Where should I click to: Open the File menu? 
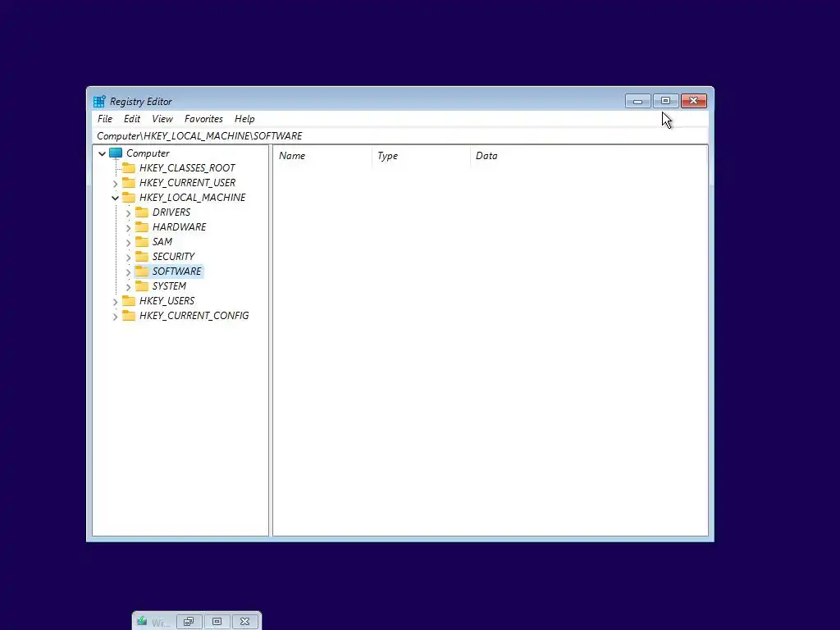point(105,119)
